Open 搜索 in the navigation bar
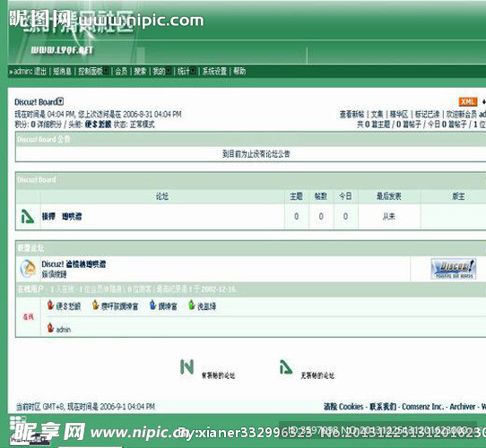486x448 pixels. [x=140, y=72]
